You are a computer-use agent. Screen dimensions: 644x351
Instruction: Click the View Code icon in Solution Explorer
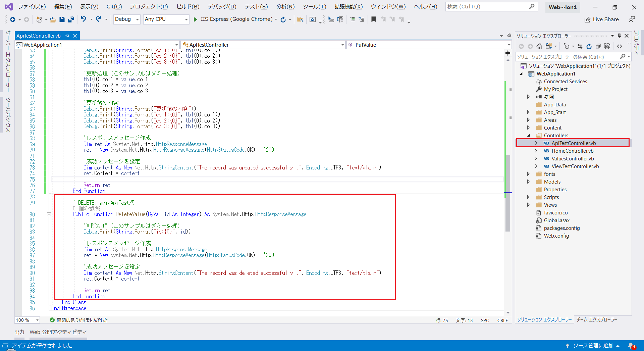click(x=620, y=46)
